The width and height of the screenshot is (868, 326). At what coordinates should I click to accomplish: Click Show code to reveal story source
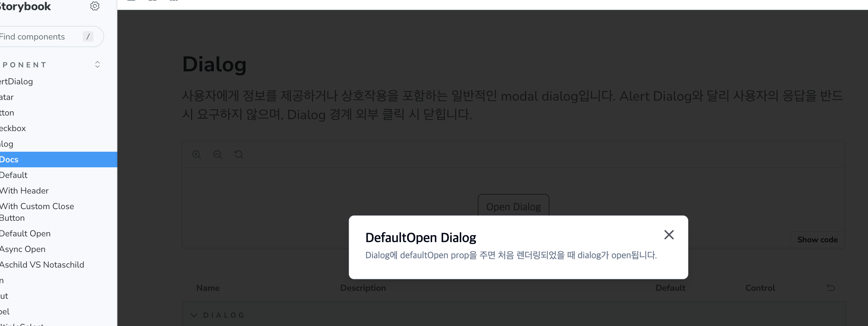(x=817, y=240)
